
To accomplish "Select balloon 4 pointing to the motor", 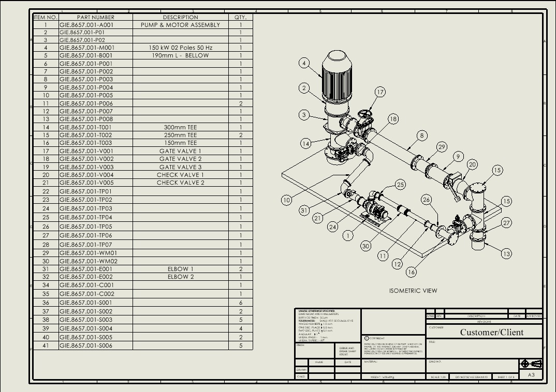I will pyautogui.click(x=304, y=63).
